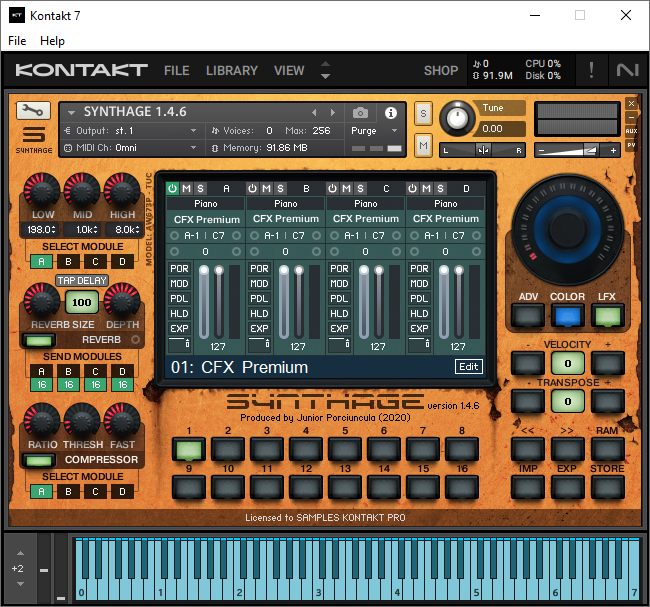Toggle the AUX sends button
650x607 pixels.
pyautogui.click(x=631, y=131)
